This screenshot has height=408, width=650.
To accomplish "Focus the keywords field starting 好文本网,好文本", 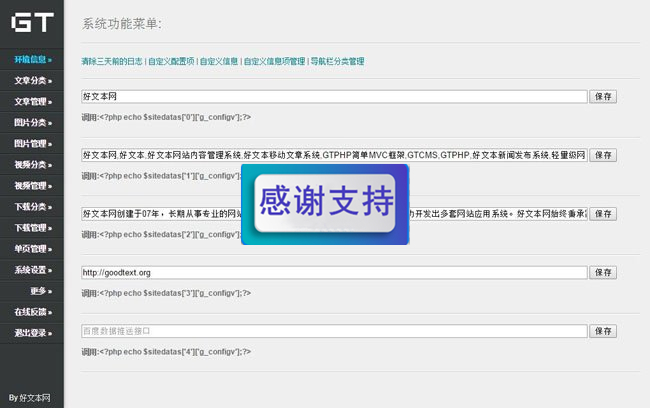I will (x=334, y=155).
